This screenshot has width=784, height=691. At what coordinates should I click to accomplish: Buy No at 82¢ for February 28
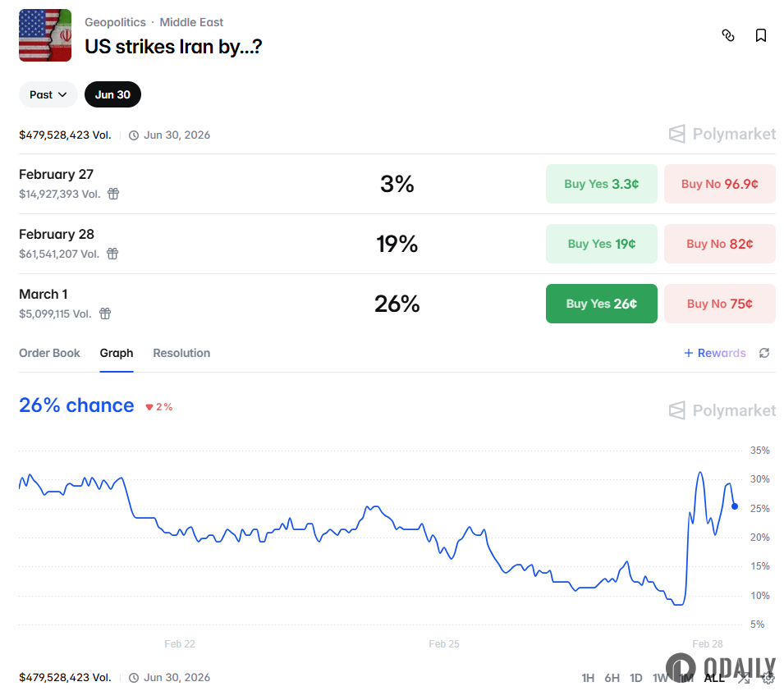coord(719,244)
